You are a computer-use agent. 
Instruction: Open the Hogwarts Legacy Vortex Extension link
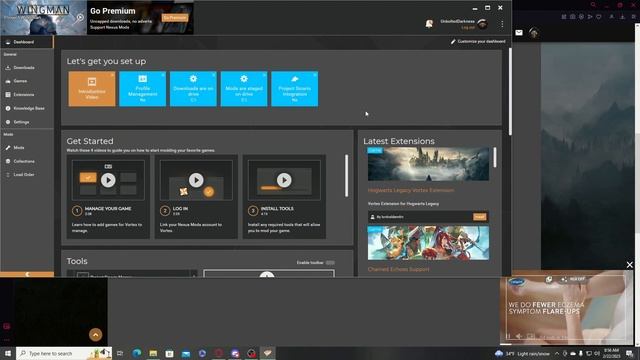411,190
